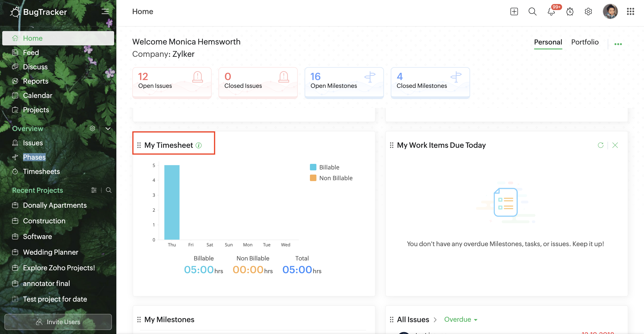
Task: Open the timer stopwatch icon
Action: pyautogui.click(x=570, y=11)
